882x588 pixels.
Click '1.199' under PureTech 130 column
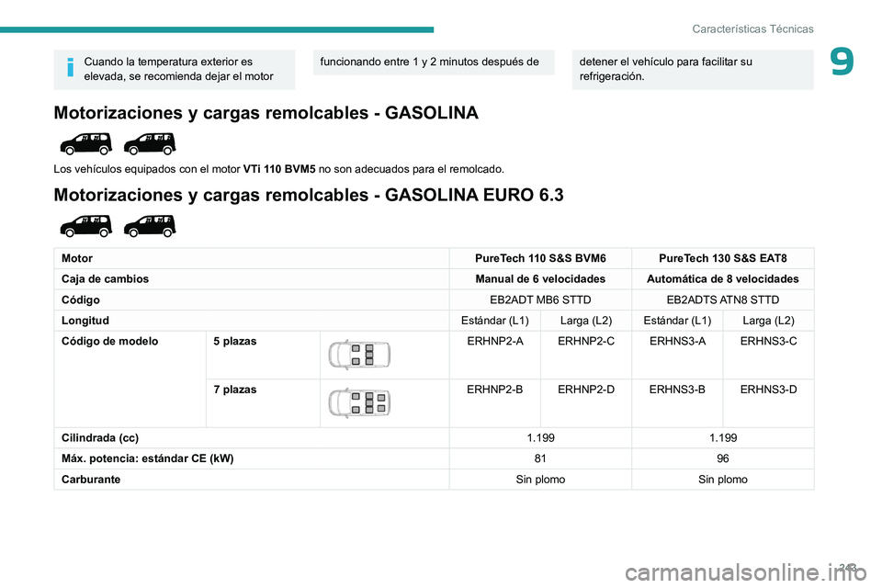click(723, 437)
